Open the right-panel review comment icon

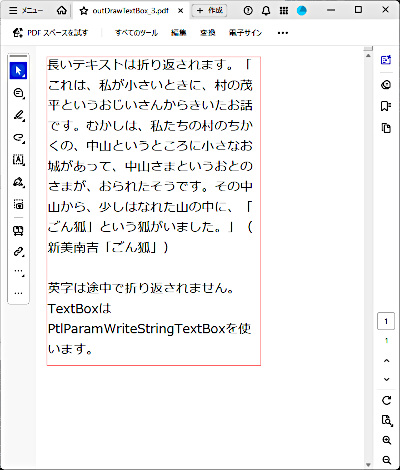coord(386,85)
